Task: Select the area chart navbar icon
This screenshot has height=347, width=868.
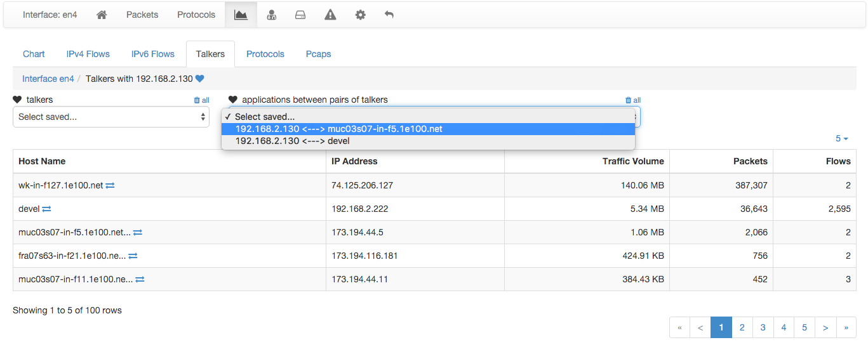Action: [x=241, y=15]
